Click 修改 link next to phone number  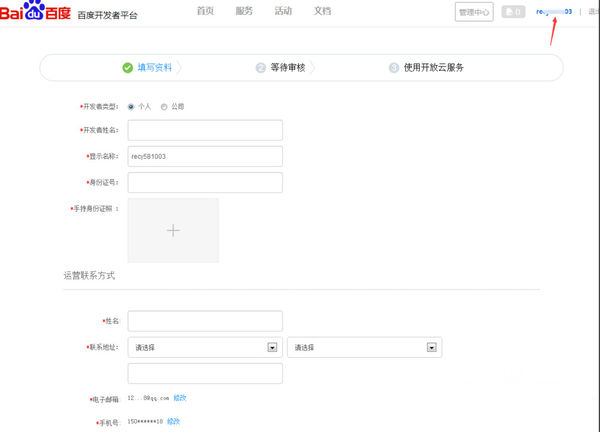pos(174,422)
